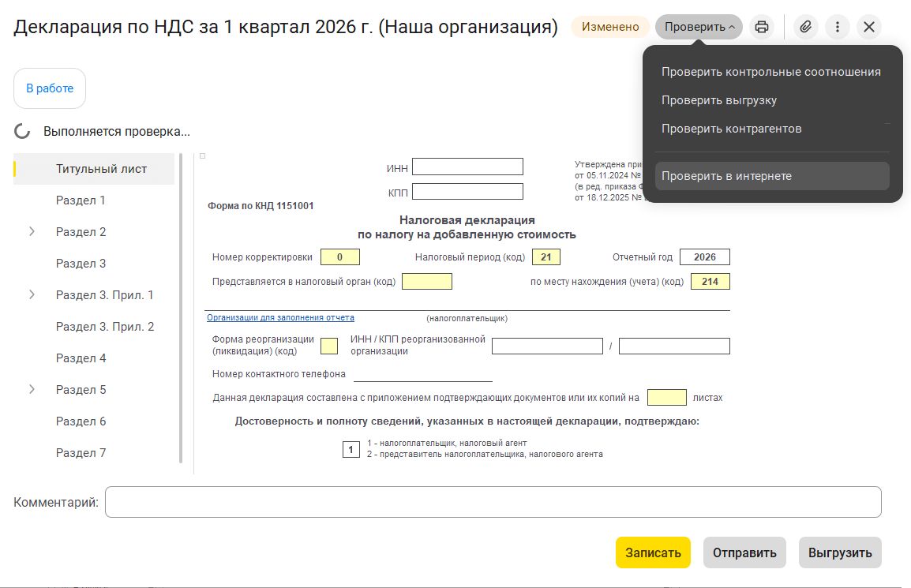Open Раздел 7 in the section list

click(81, 453)
